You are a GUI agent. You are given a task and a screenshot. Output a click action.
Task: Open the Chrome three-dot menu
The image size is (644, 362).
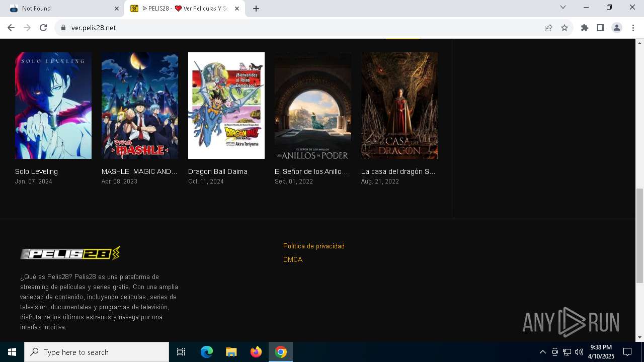[633, 28]
